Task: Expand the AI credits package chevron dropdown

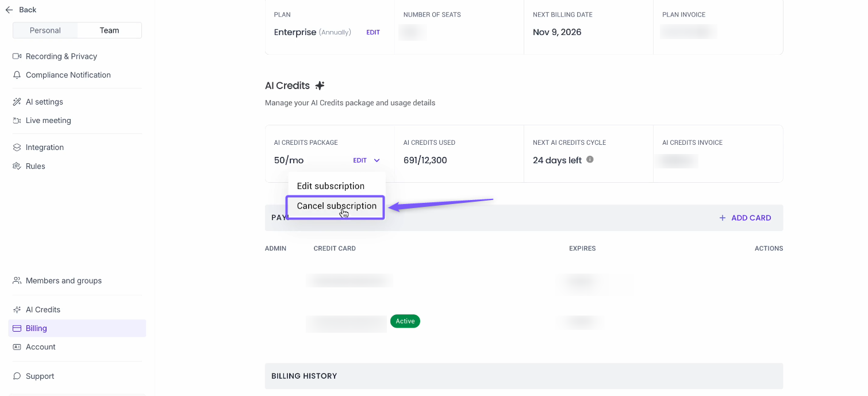Action: point(377,161)
